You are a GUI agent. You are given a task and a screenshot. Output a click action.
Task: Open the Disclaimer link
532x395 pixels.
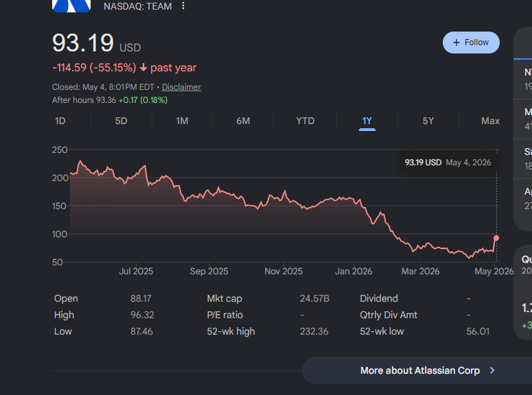tap(181, 87)
